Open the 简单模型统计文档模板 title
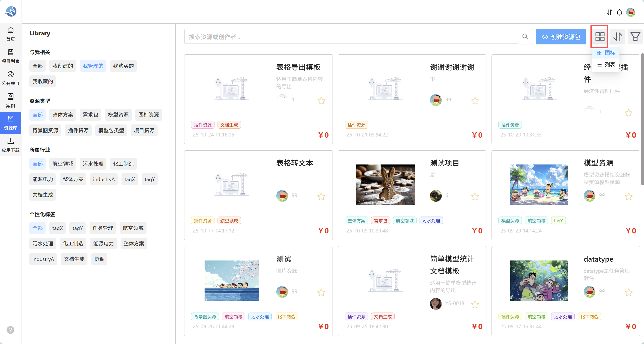This screenshot has width=644, height=344. 452,265
